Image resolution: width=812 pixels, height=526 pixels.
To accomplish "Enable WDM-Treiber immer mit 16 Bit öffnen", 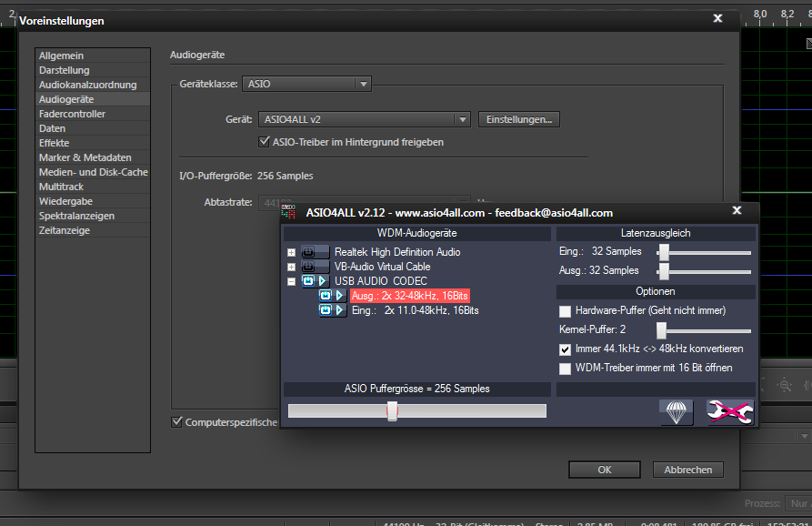I will tap(565, 369).
